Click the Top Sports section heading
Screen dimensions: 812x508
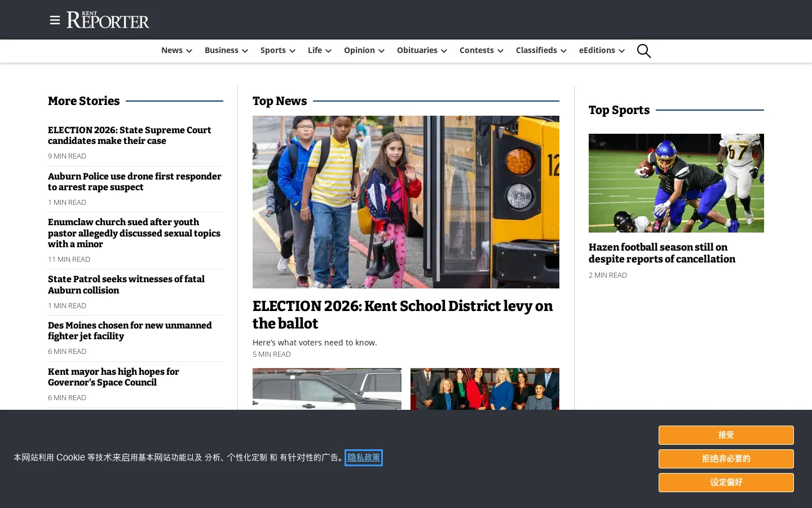619,110
